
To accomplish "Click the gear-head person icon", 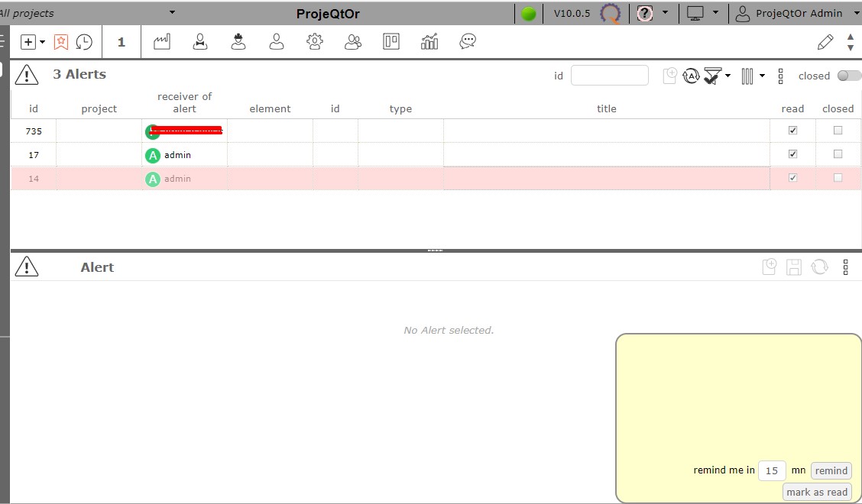I will [x=315, y=41].
